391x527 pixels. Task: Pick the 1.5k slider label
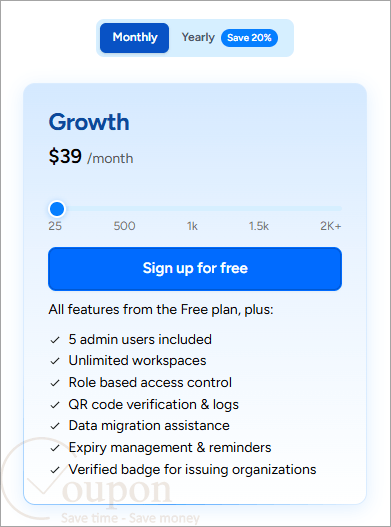coord(259,226)
